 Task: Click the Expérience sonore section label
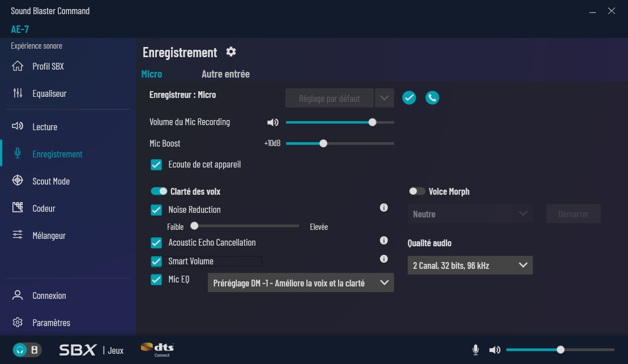[36, 46]
